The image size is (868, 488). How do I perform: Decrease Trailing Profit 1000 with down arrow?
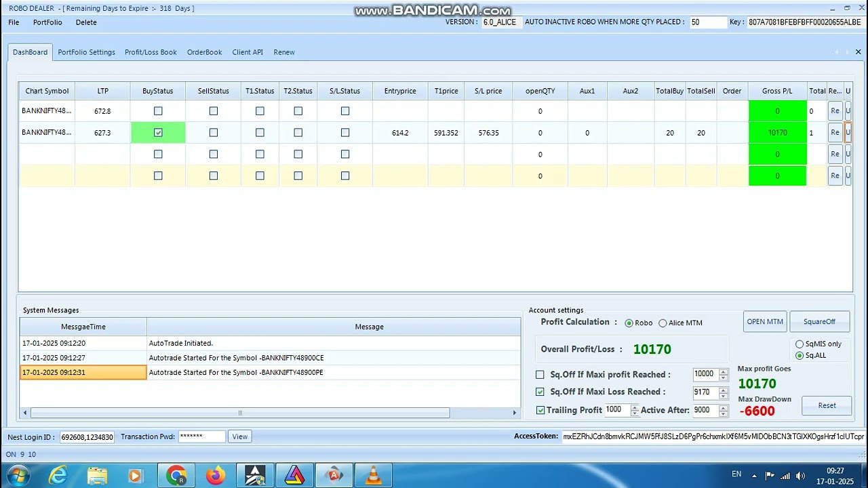635,413
